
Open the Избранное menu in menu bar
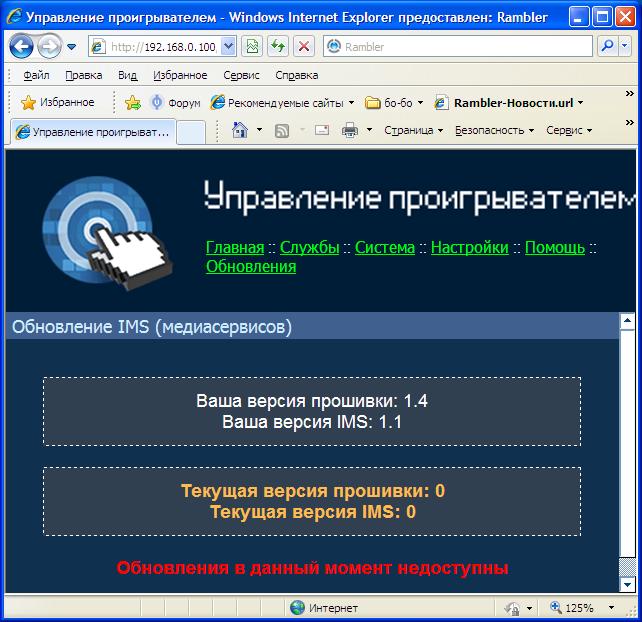(x=180, y=75)
